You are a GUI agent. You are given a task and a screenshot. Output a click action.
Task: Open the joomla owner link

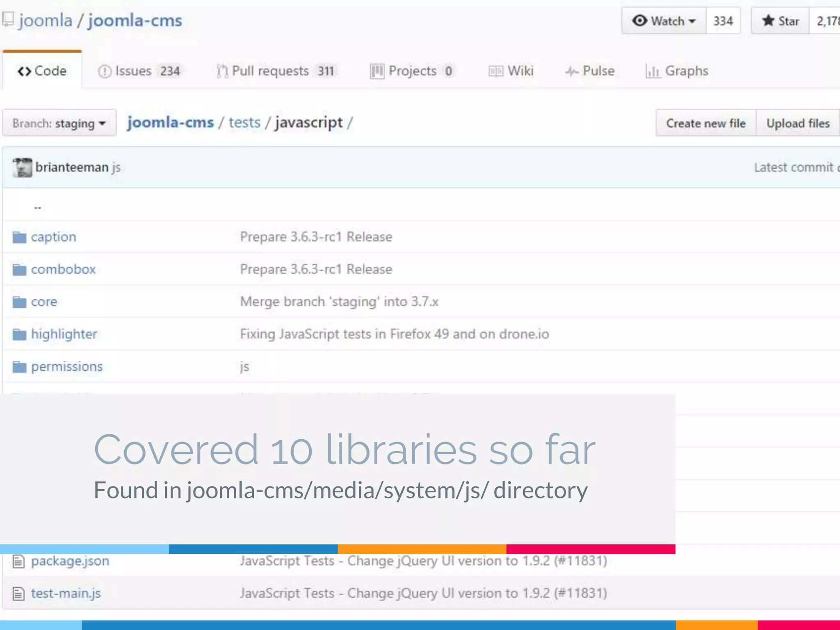click(46, 21)
